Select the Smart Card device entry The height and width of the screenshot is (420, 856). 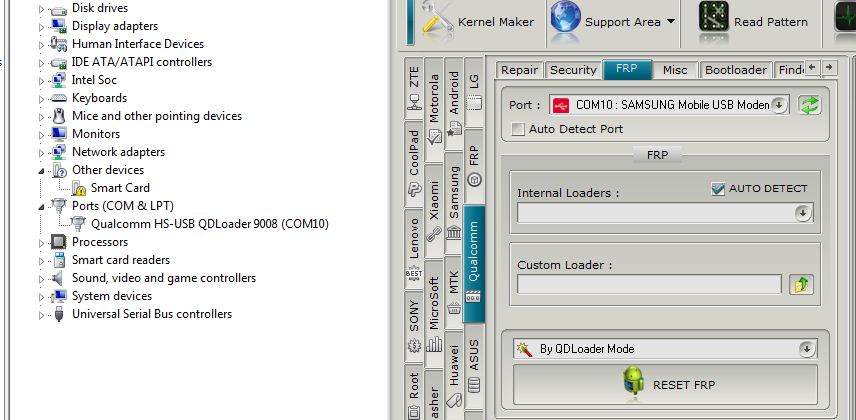point(120,188)
